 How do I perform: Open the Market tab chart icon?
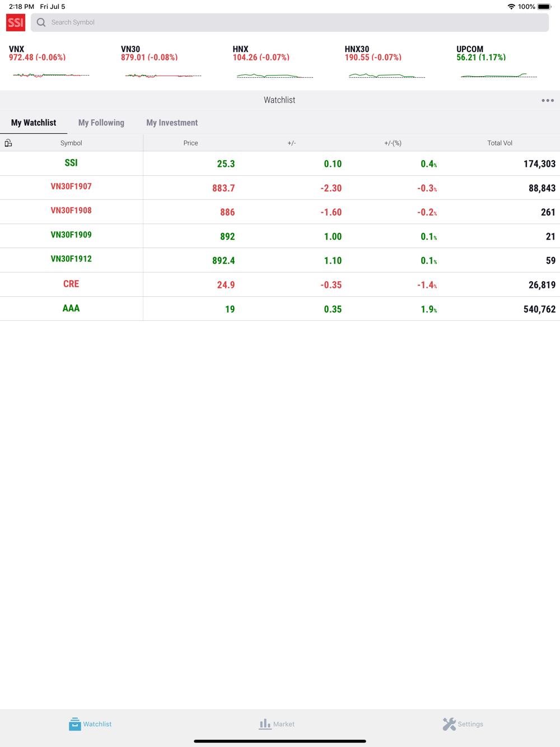[x=265, y=724]
